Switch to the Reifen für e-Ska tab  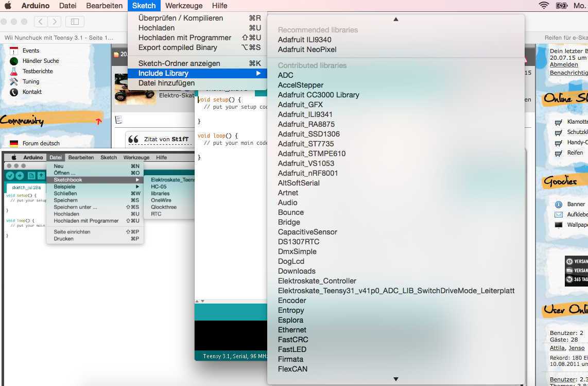(x=566, y=38)
